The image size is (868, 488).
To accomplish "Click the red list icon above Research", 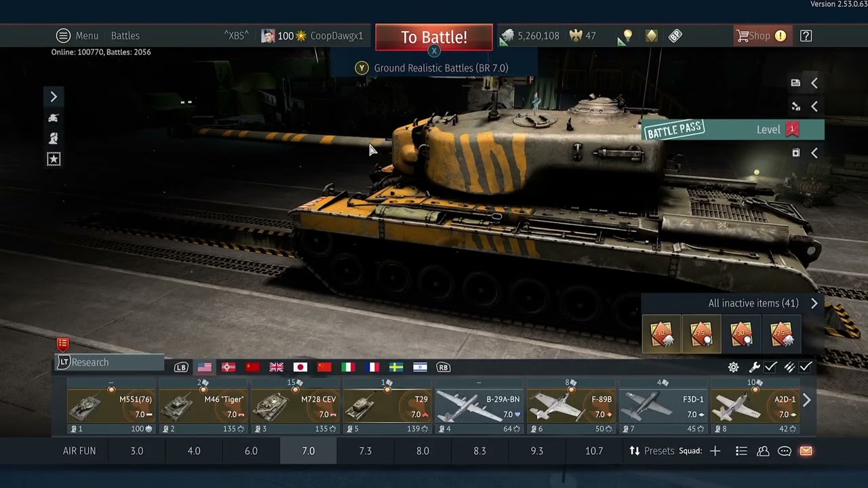I will point(63,344).
